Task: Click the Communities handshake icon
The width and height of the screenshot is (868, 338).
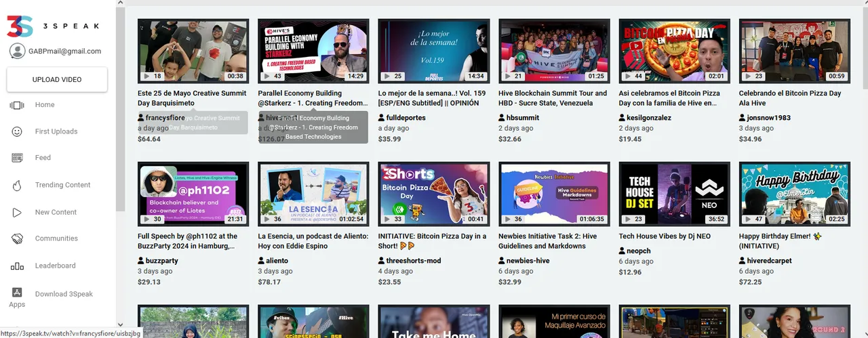Action: click(x=17, y=238)
